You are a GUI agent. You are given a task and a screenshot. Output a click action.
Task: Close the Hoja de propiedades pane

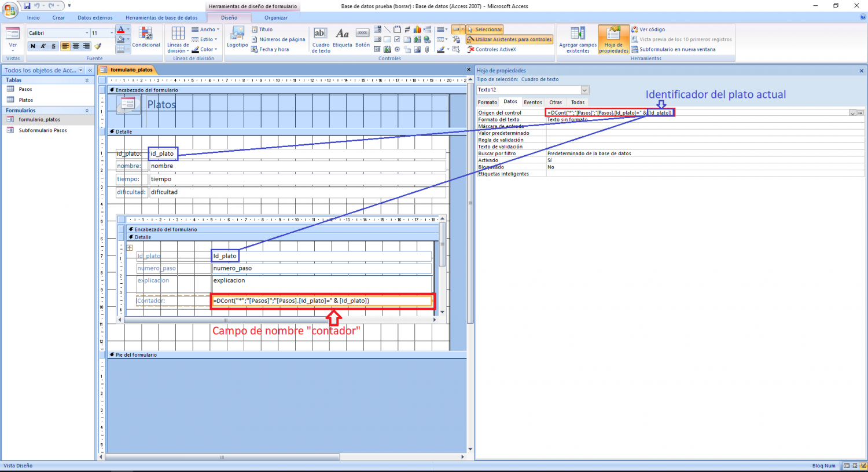tap(861, 71)
